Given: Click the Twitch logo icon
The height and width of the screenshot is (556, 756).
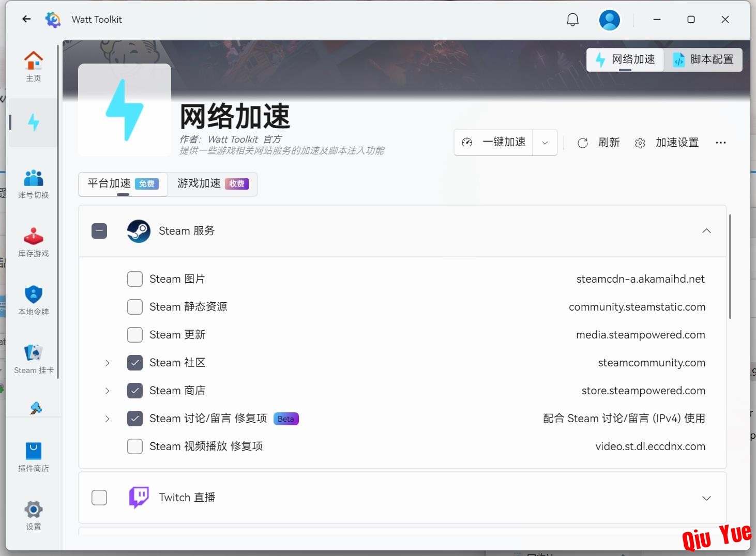Looking at the screenshot, I should (x=139, y=498).
